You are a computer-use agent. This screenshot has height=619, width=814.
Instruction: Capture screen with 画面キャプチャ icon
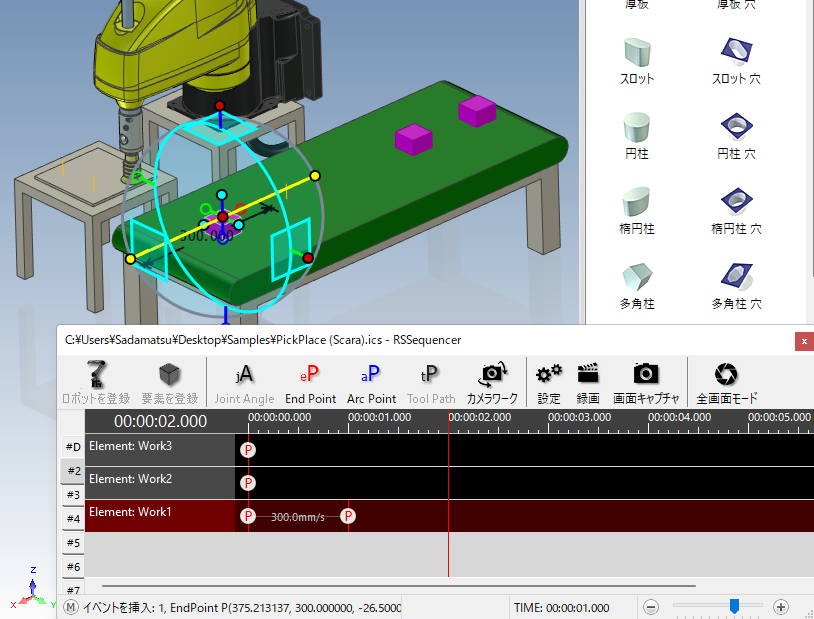[646, 374]
